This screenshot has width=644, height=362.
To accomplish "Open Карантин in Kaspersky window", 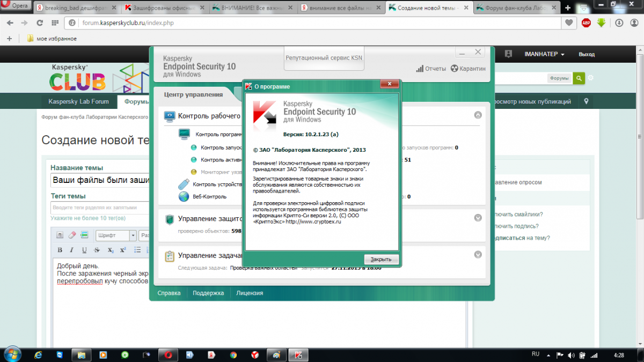I will 468,69.
